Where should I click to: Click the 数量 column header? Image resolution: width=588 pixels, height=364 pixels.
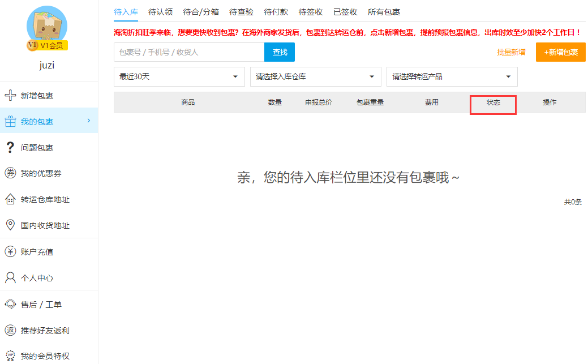[275, 102]
